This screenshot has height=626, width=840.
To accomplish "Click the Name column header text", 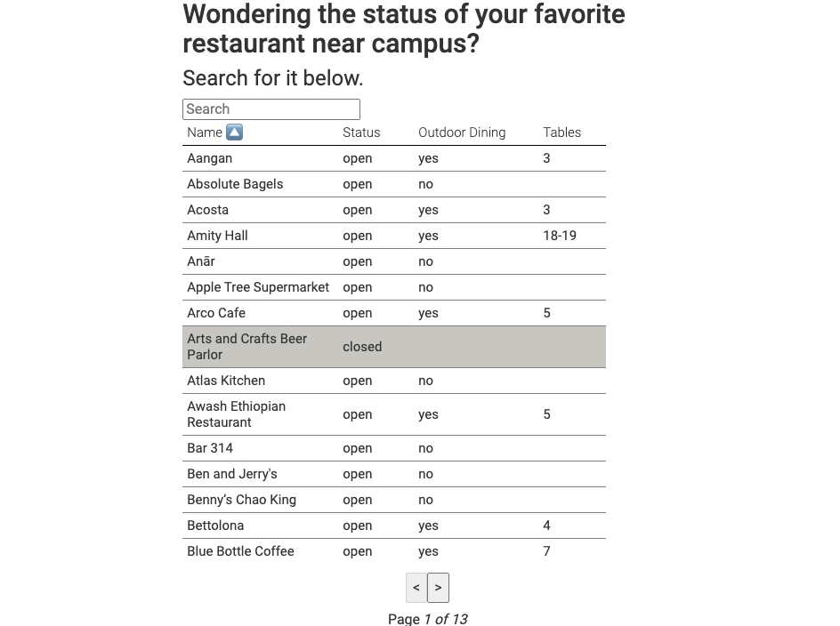I will 205,132.
